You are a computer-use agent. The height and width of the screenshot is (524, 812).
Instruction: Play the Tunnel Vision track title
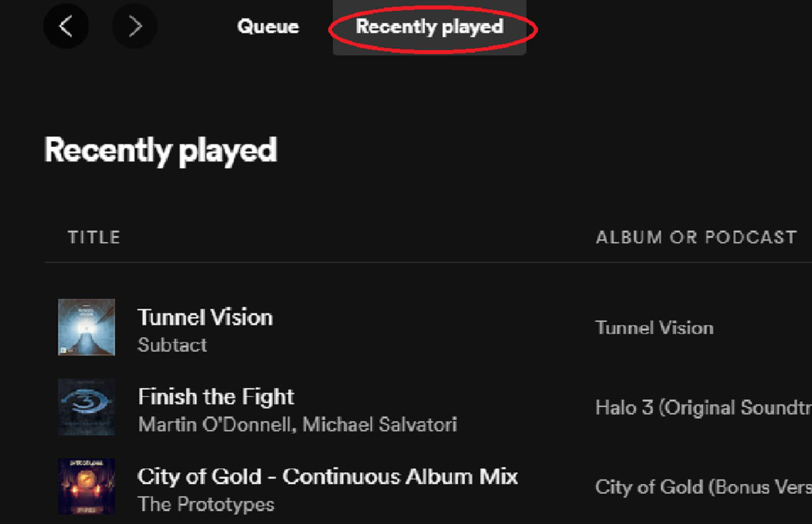205,317
